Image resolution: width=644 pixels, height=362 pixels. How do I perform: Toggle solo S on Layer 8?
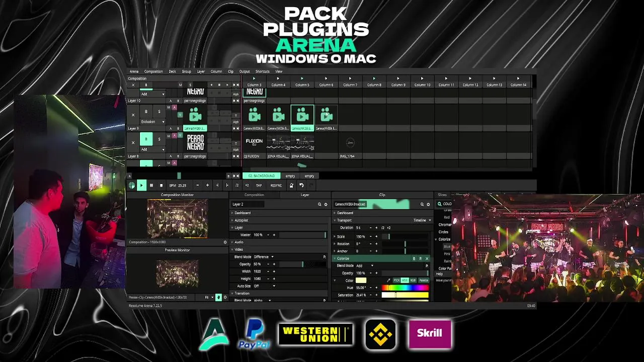pyautogui.click(x=159, y=139)
